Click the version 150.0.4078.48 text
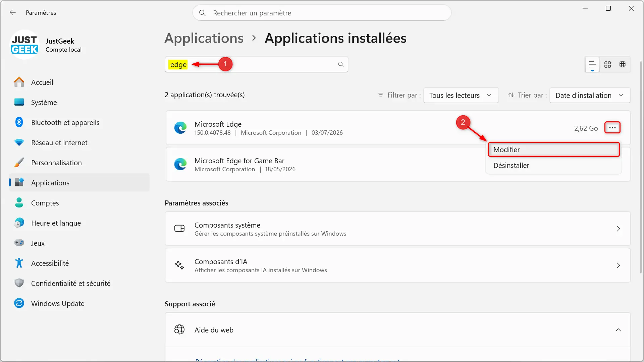The width and height of the screenshot is (644, 362). [213, 133]
